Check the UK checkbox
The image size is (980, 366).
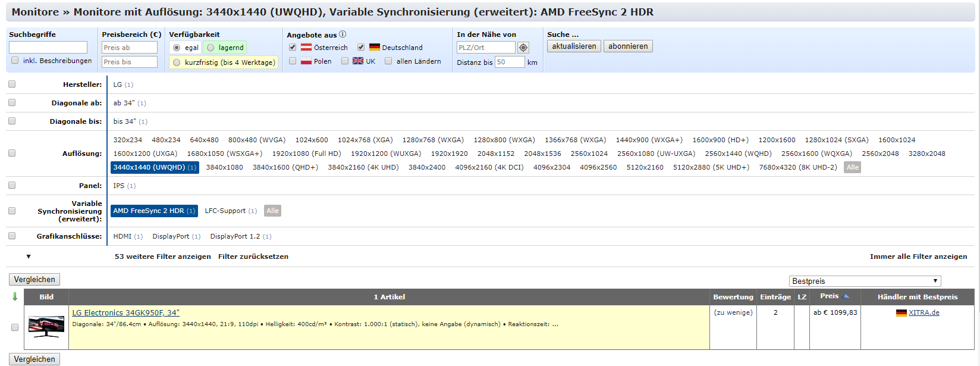pyautogui.click(x=345, y=61)
